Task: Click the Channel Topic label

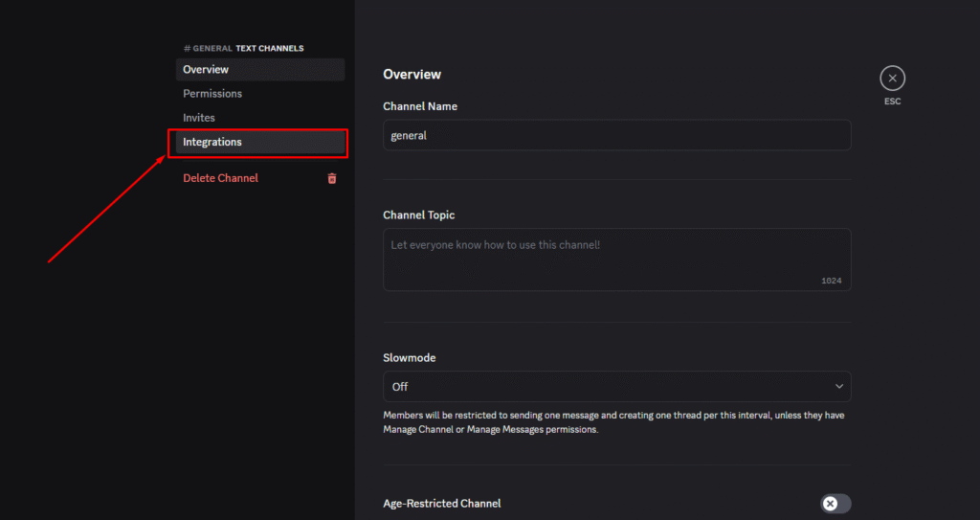Action: coord(419,215)
